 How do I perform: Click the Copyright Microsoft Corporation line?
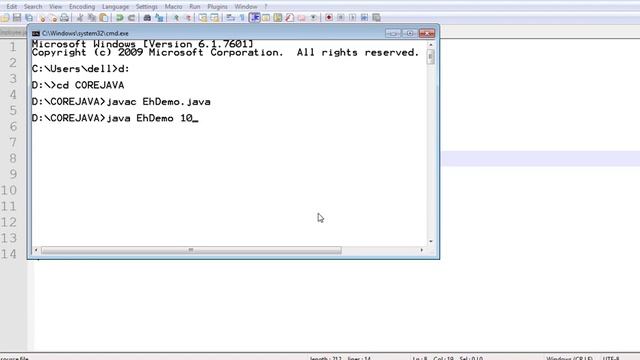[225, 53]
